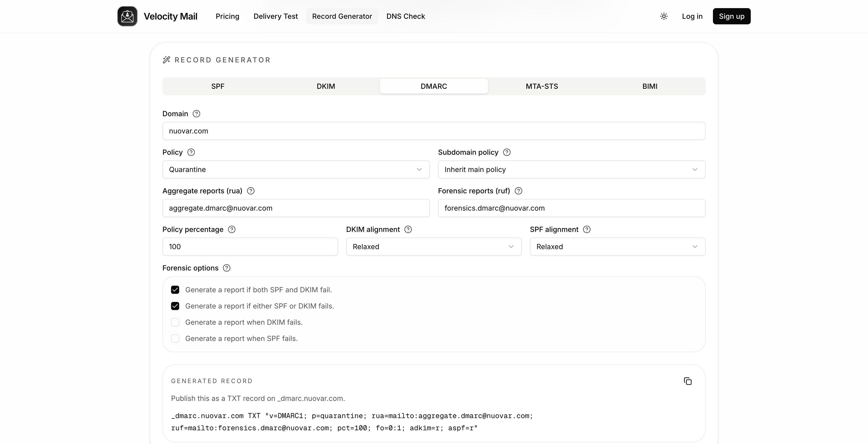Go to DNS Check
This screenshot has height=444, width=868.
pos(406,16)
